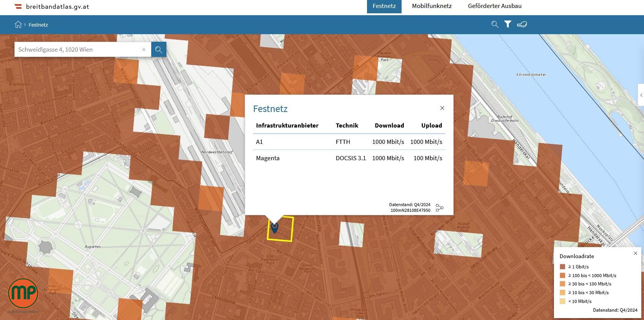Click the ≥ 100 bis < 1000 Mbit/s swatch
Viewport: 644px width, 320px height.
(562, 276)
